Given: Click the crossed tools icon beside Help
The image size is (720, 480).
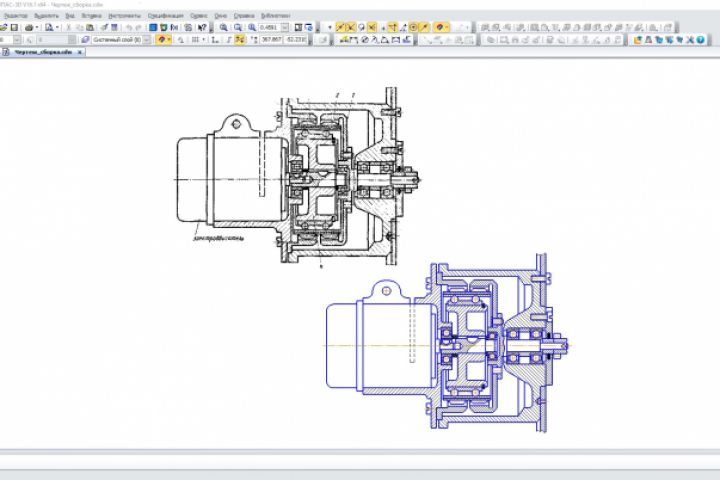Looking at the screenshot, I should tap(690, 40).
